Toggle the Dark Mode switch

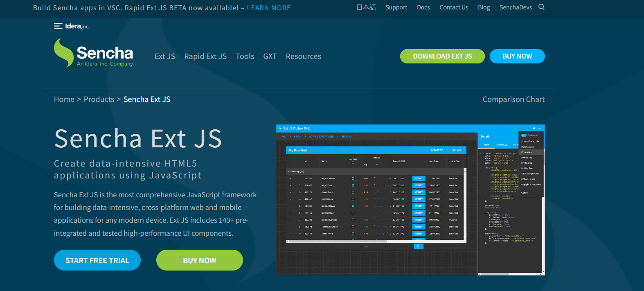(524, 135)
